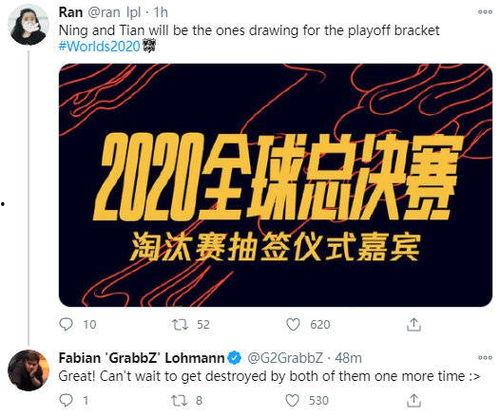Reply to GrabbZ's tweet

tap(66, 400)
